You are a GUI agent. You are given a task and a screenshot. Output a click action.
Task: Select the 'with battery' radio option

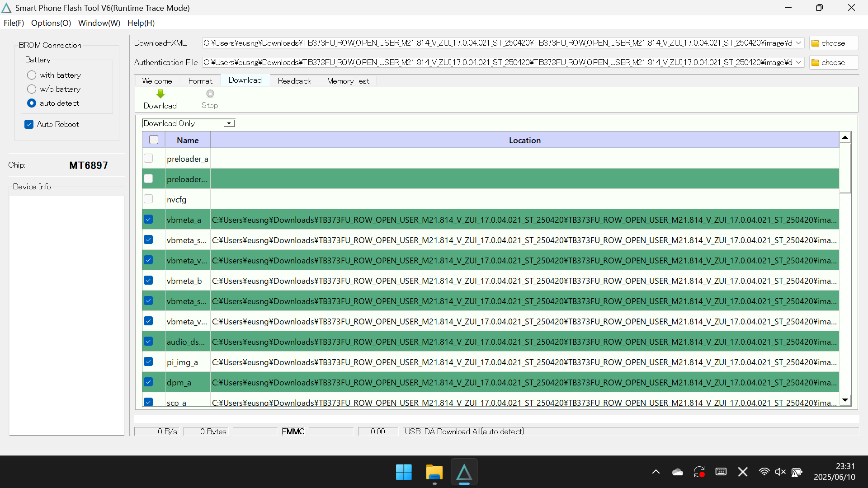pyautogui.click(x=32, y=75)
